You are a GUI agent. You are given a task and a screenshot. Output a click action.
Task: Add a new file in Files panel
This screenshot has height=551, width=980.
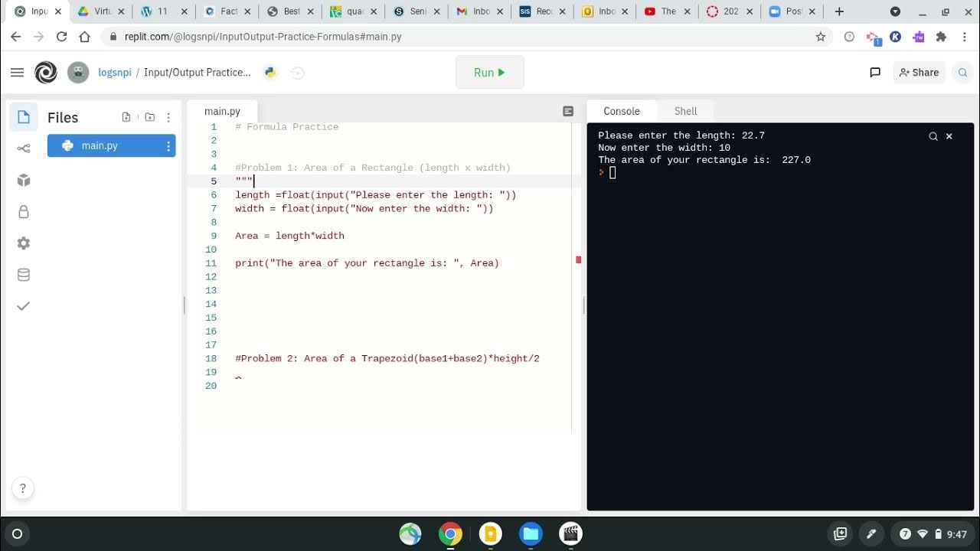tap(126, 117)
